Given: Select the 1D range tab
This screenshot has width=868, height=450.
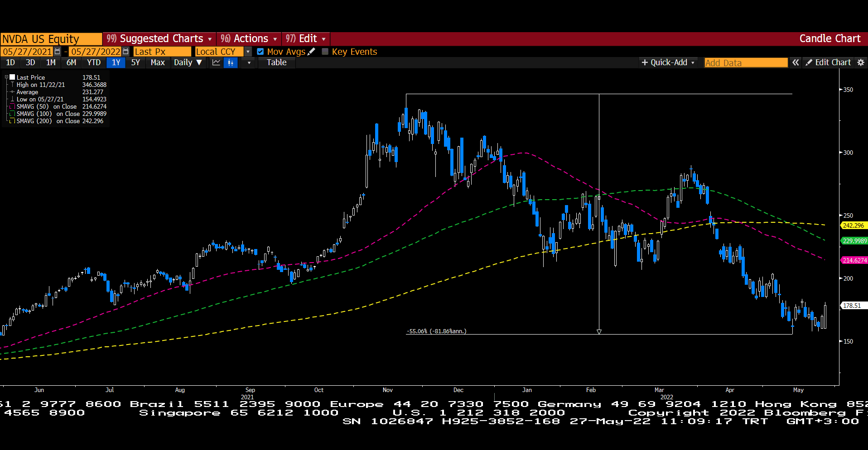Looking at the screenshot, I should 10,62.
